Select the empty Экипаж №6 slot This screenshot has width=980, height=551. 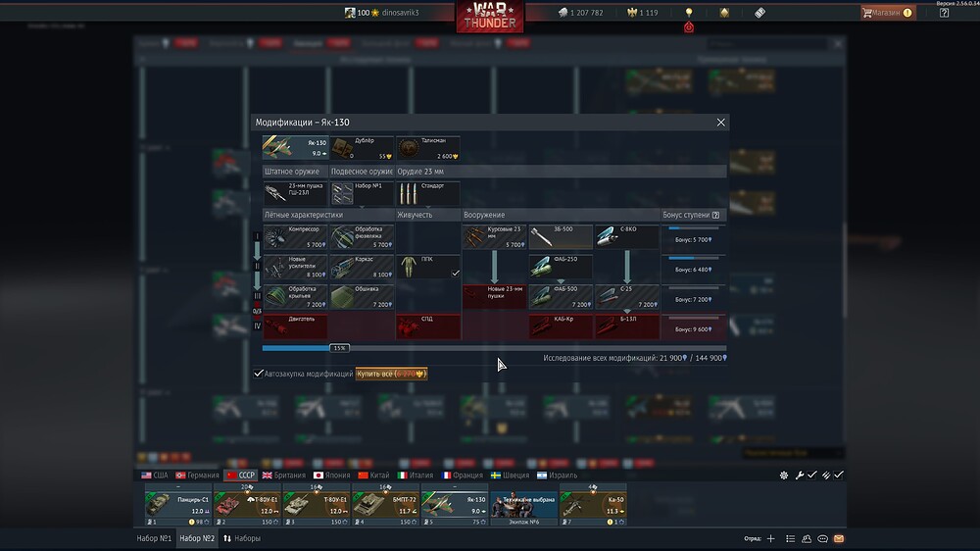(523, 507)
